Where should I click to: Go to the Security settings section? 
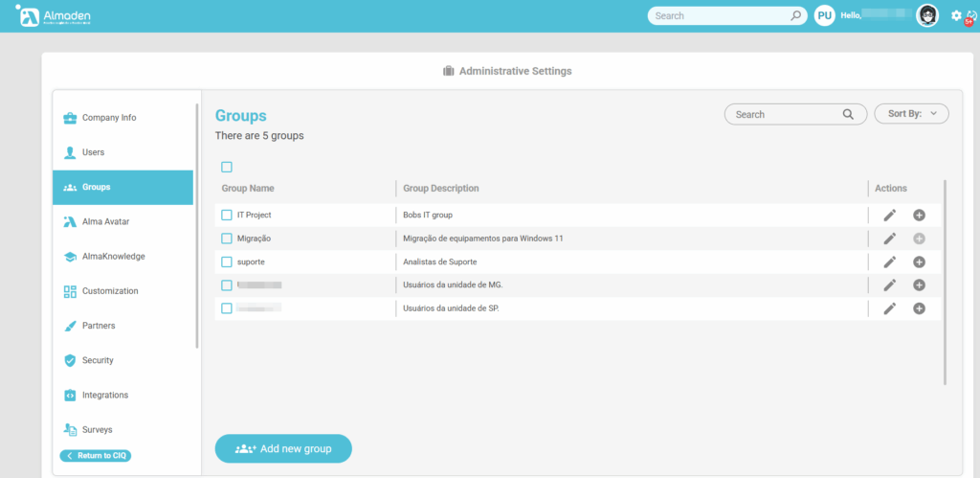[x=98, y=360]
